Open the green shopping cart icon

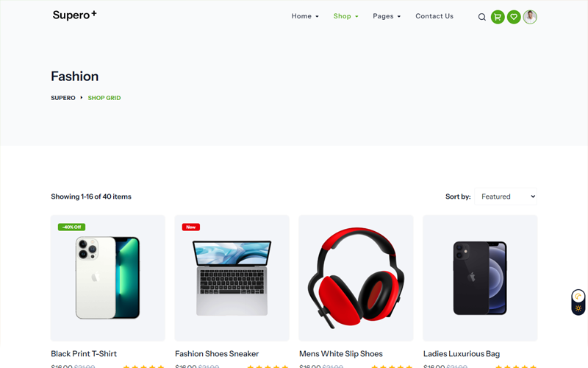[498, 17]
